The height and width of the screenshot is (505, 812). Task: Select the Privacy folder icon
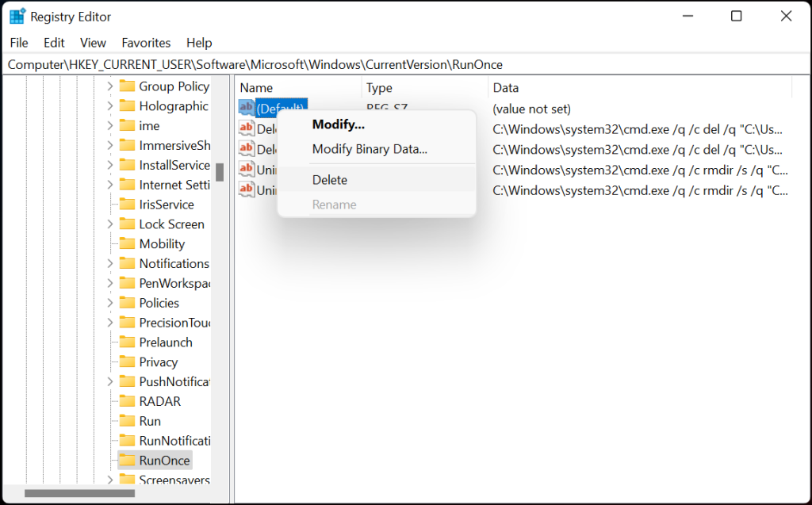[128, 362]
